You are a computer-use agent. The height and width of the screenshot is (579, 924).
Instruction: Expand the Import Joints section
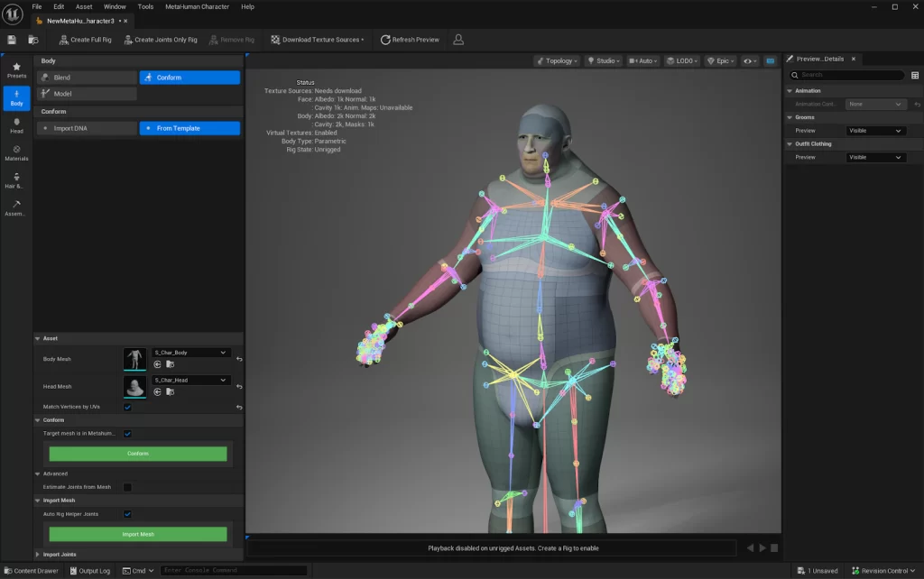tap(60, 554)
